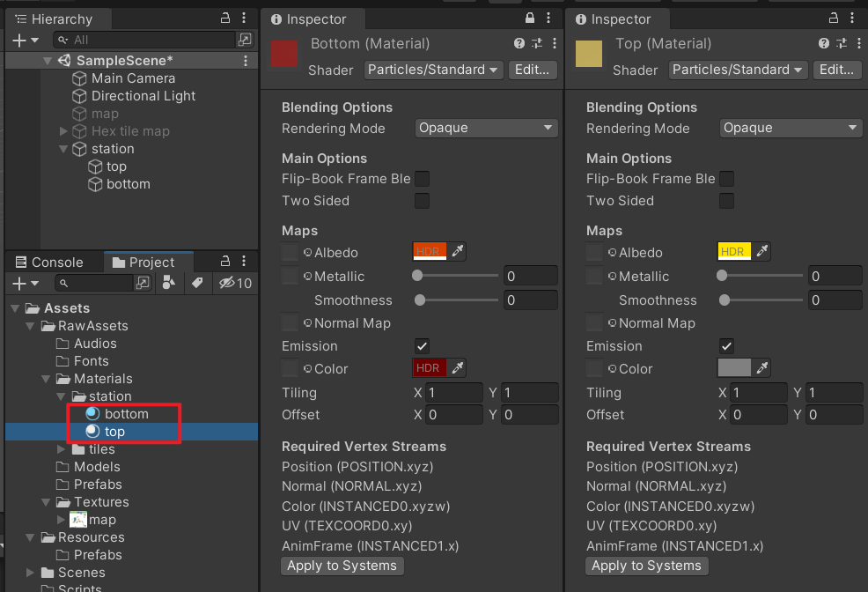Click Bottom material Tiling X field

pos(454,393)
